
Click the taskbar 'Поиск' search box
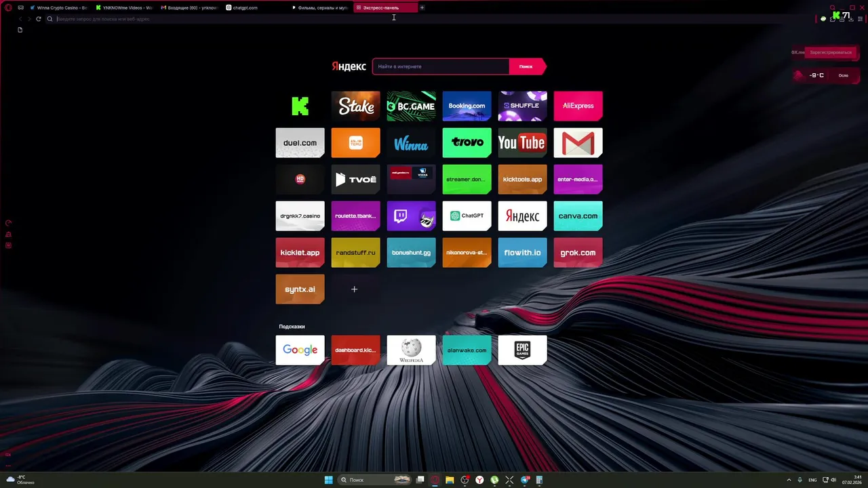point(376,480)
